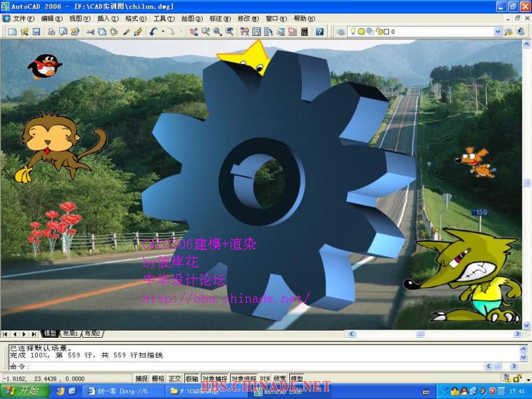The width and height of the screenshot is (532, 399).
Task: Click the Undo arrow icon
Action: 154,31
